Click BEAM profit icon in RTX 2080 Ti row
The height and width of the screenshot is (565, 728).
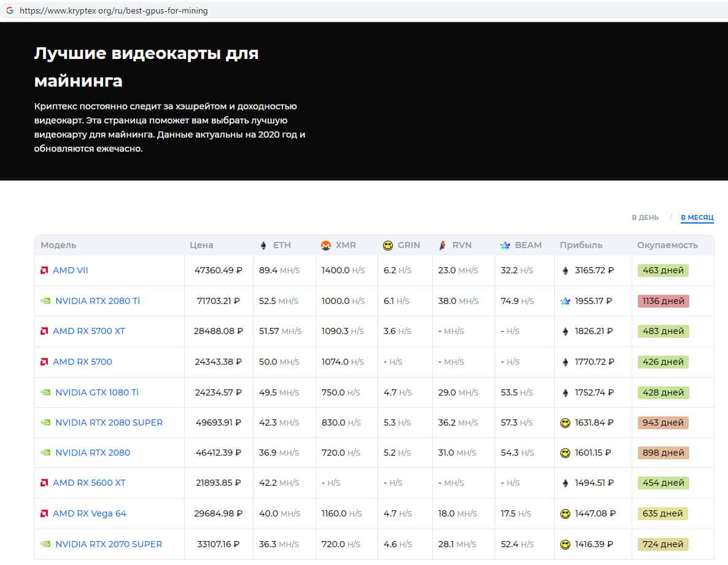coord(565,302)
